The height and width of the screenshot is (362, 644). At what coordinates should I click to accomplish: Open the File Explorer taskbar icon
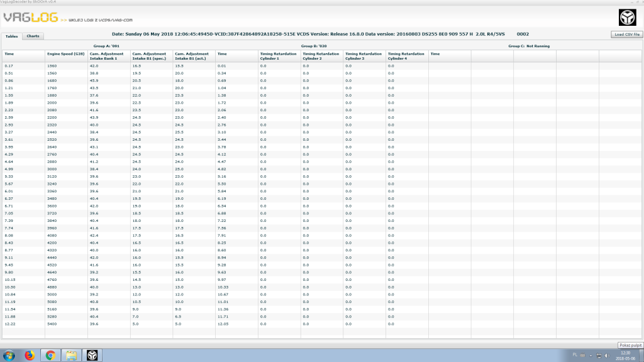72,356
